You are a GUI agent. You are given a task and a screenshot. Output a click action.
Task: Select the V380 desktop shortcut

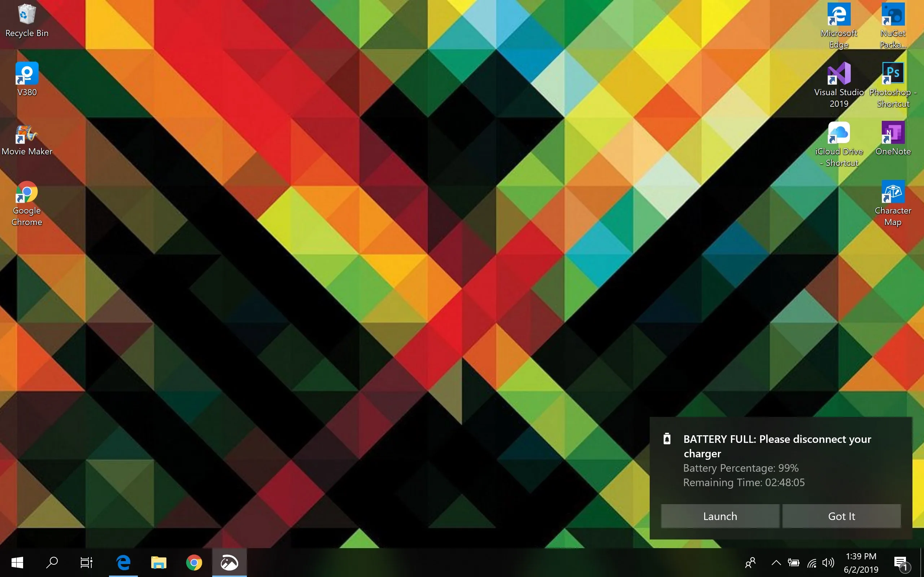pos(27,79)
